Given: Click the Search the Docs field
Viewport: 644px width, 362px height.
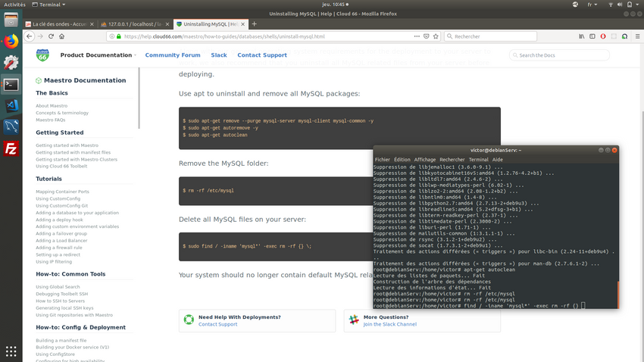Looking at the screenshot, I should click(x=561, y=55).
